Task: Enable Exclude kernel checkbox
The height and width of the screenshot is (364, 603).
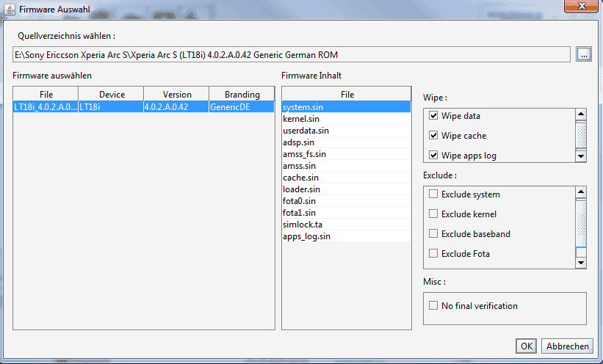Action: [x=433, y=214]
